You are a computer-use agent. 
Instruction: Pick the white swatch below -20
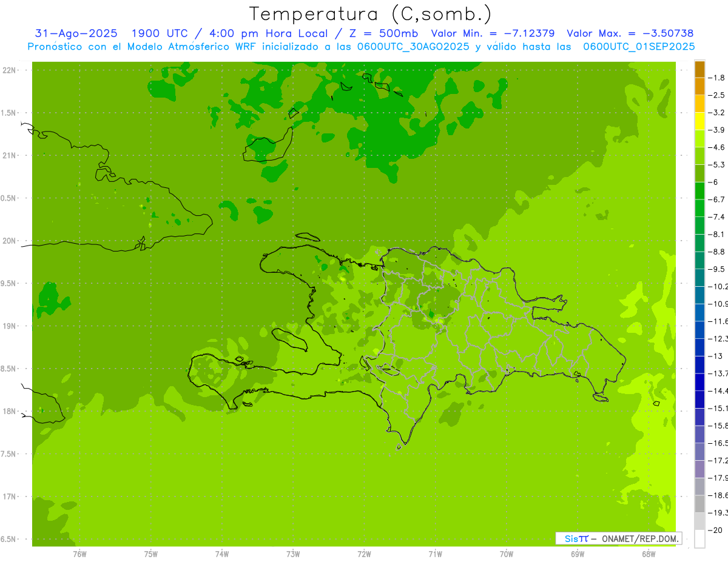point(699,539)
